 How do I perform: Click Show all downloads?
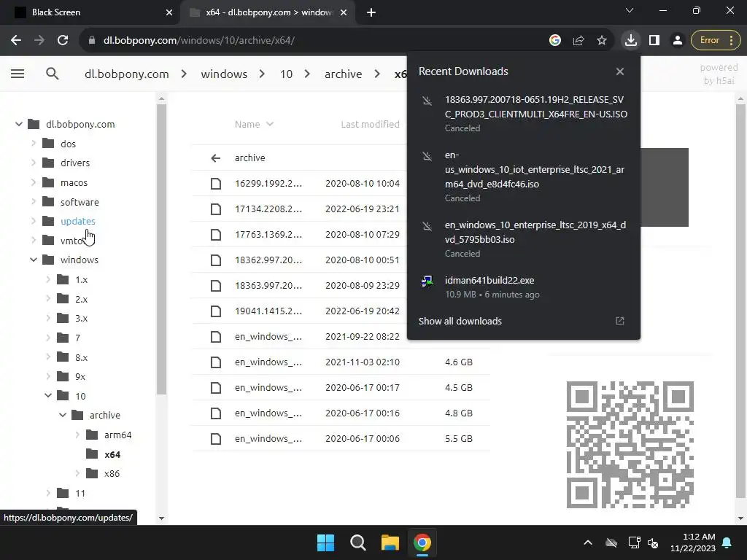(x=460, y=322)
